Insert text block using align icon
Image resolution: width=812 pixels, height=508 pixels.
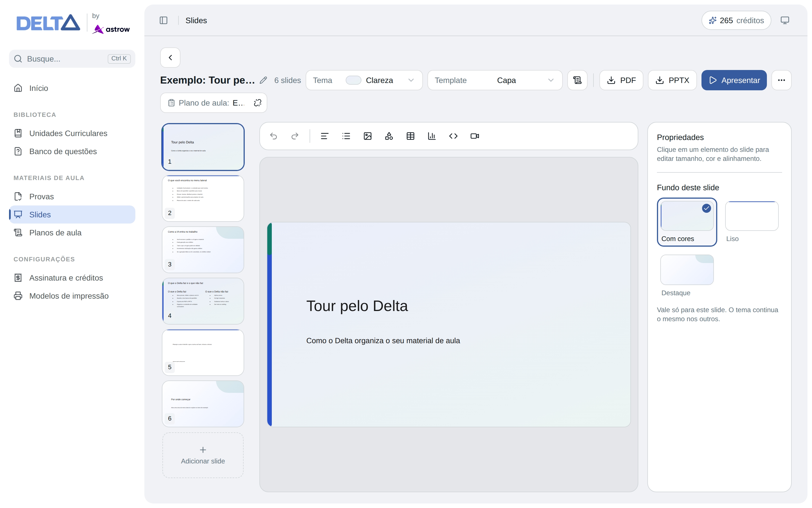[x=325, y=136]
